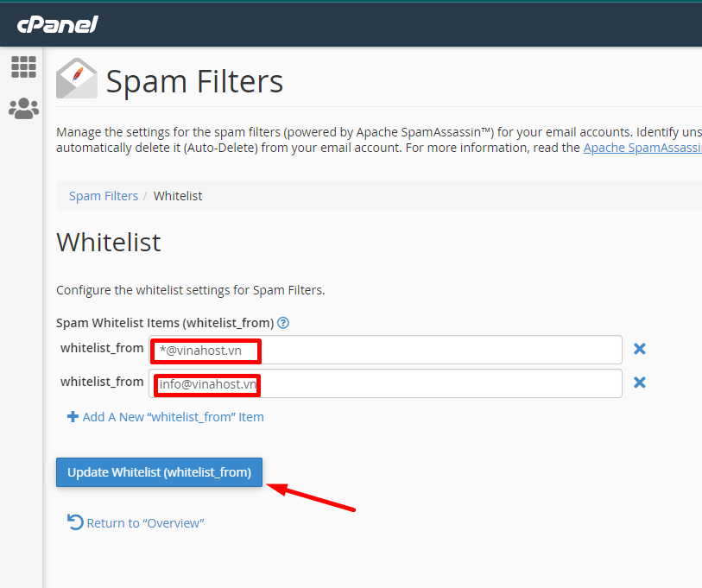This screenshot has width=702, height=588.
Task: Go to Spam Filters breadcrumb link
Action: pos(104,196)
